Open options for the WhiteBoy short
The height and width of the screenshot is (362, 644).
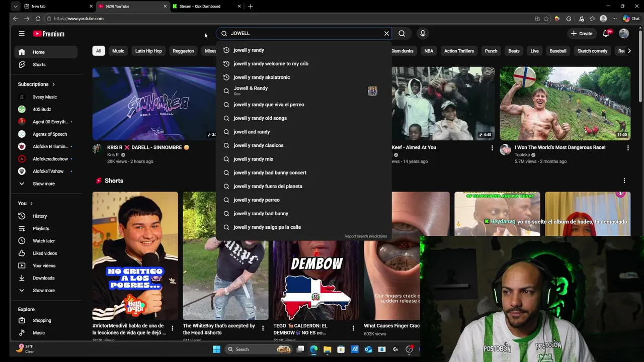263,328
